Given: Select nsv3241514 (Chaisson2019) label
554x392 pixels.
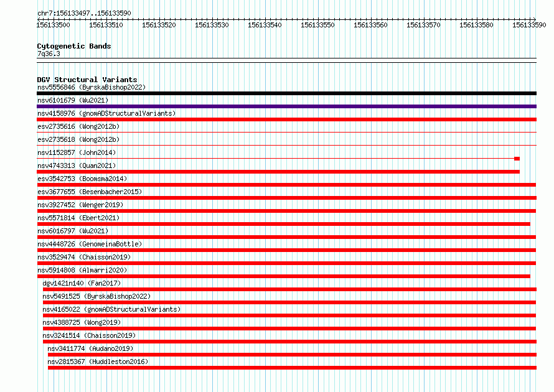Looking at the screenshot, I should [x=89, y=335].
